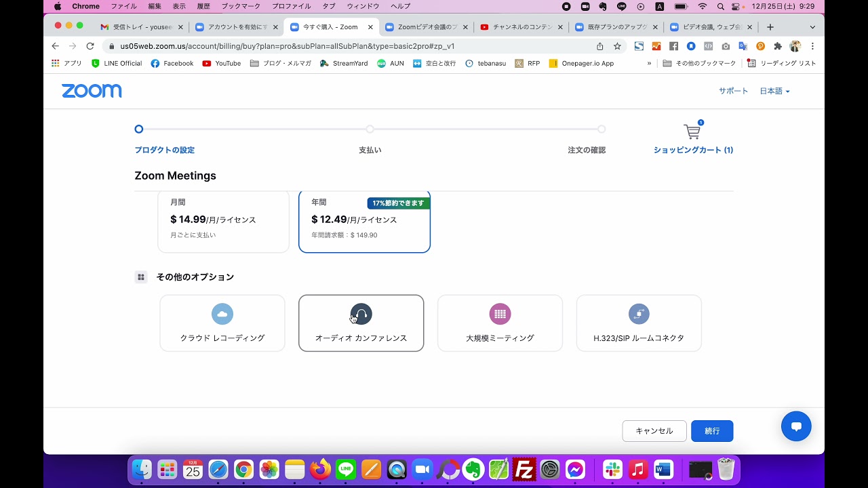Show hidden bookmarks with the » chevron
868x488 pixels.
pyautogui.click(x=649, y=63)
